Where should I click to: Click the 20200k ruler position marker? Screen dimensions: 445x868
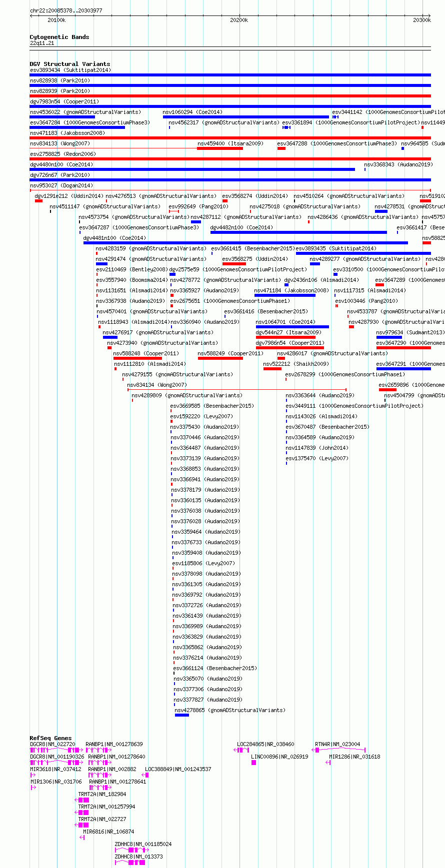coord(239,20)
